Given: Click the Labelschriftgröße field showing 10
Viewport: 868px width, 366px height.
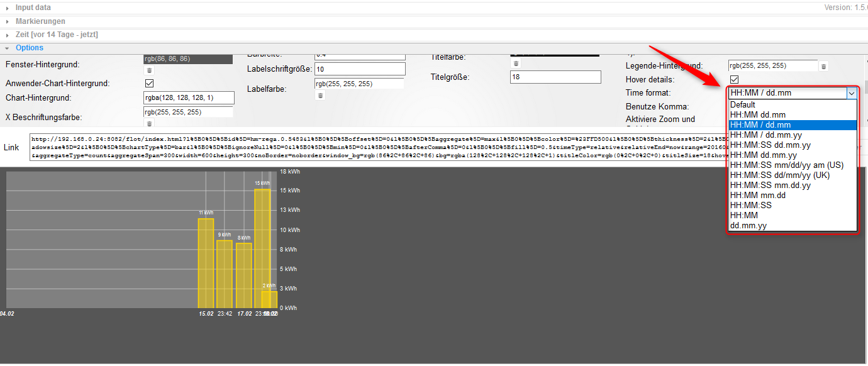Looking at the screenshot, I should click(360, 69).
